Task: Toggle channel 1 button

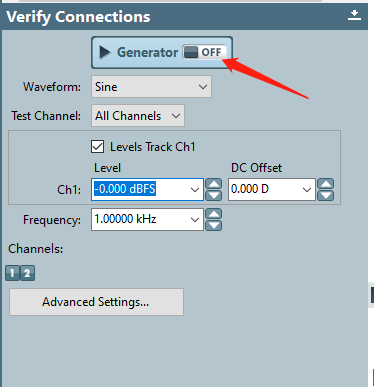Action: [12, 273]
